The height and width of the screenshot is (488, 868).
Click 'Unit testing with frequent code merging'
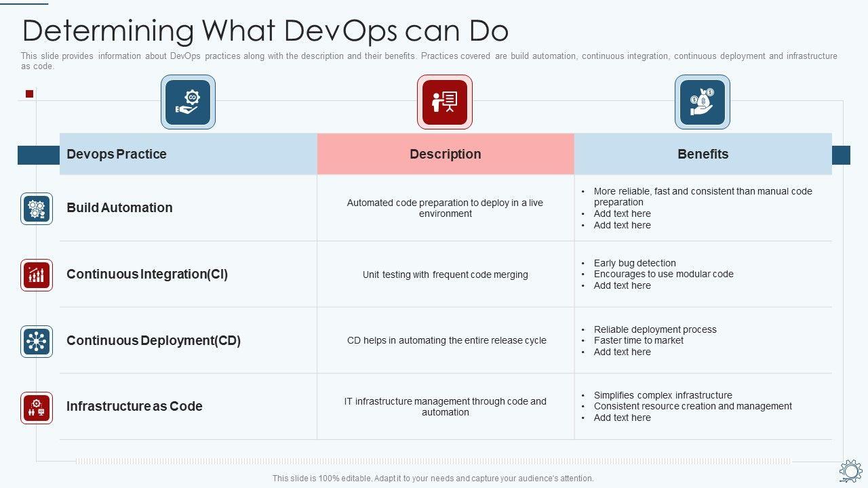point(445,274)
